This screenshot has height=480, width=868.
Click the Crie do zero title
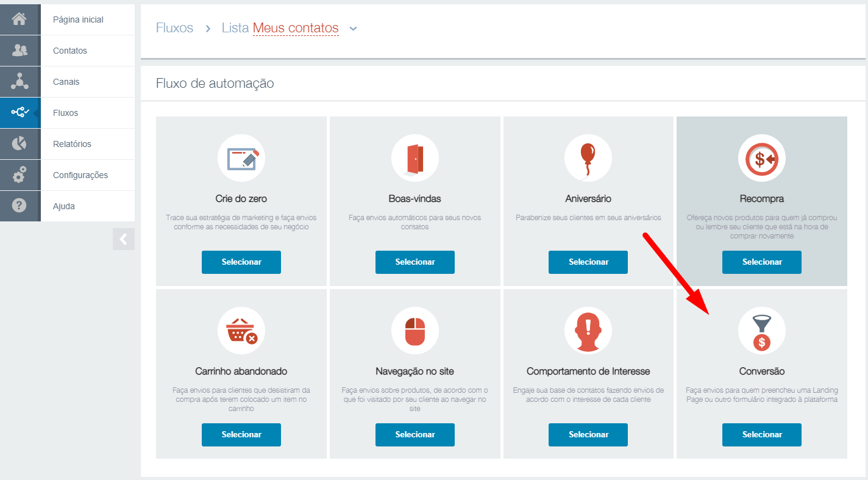tap(241, 199)
